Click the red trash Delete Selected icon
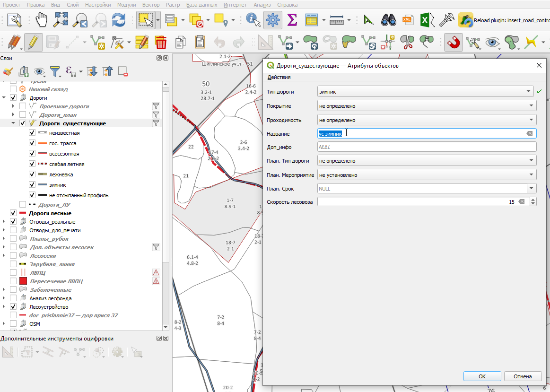The height and width of the screenshot is (392, 550). click(x=161, y=43)
